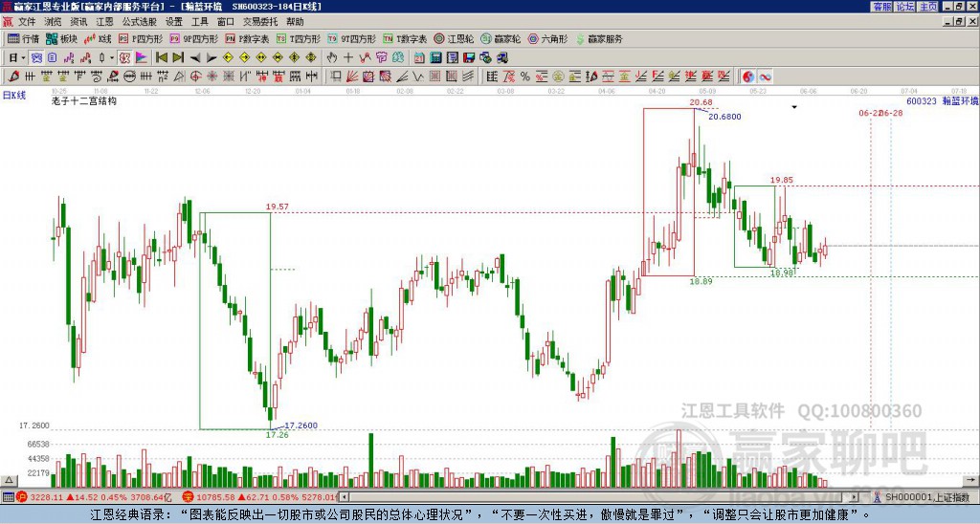The height and width of the screenshot is (524, 980).
Task: Click the black right arrow icon
Action: [212, 58]
